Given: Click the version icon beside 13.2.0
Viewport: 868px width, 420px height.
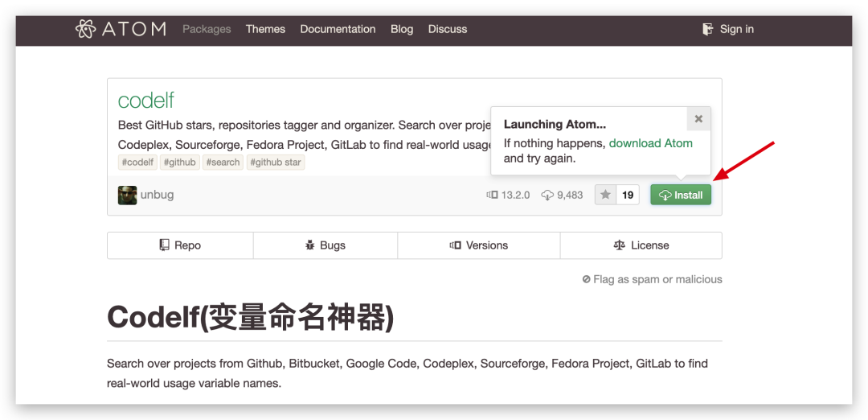Looking at the screenshot, I should tap(492, 195).
